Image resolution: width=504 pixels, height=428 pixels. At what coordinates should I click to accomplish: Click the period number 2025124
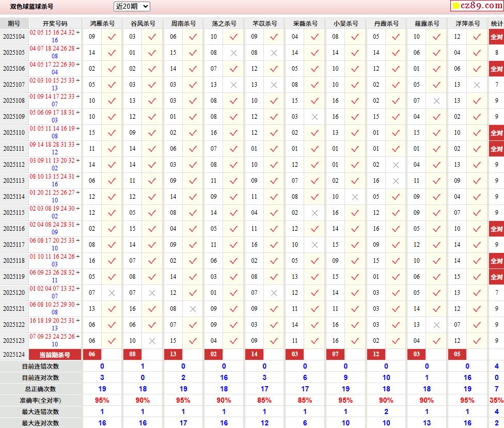click(14, 355)
